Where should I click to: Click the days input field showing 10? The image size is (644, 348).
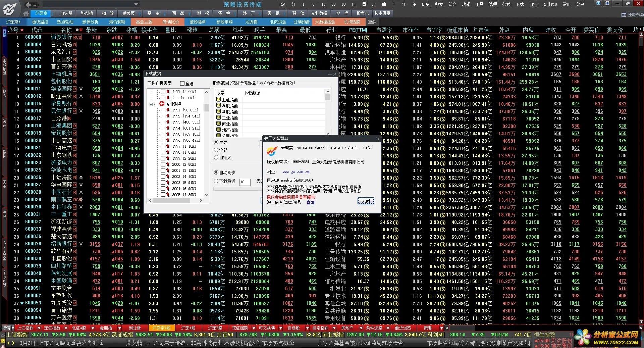click(x=245, y=182)
